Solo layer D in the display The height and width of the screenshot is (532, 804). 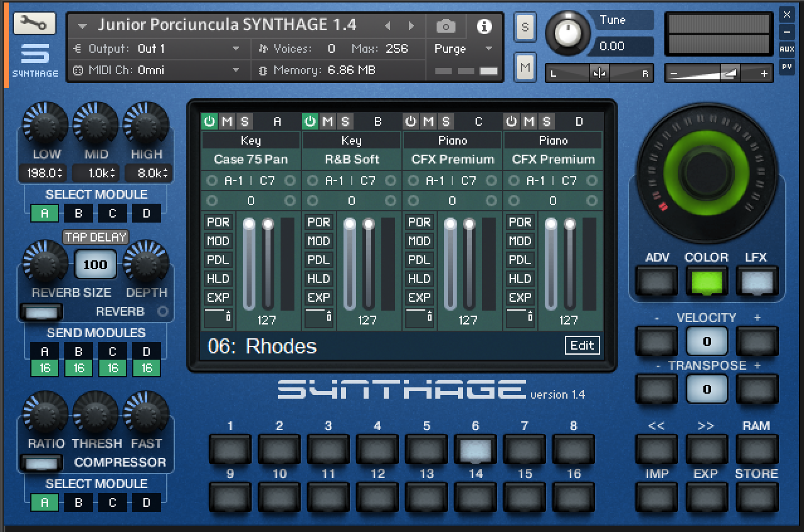point(546,121)
